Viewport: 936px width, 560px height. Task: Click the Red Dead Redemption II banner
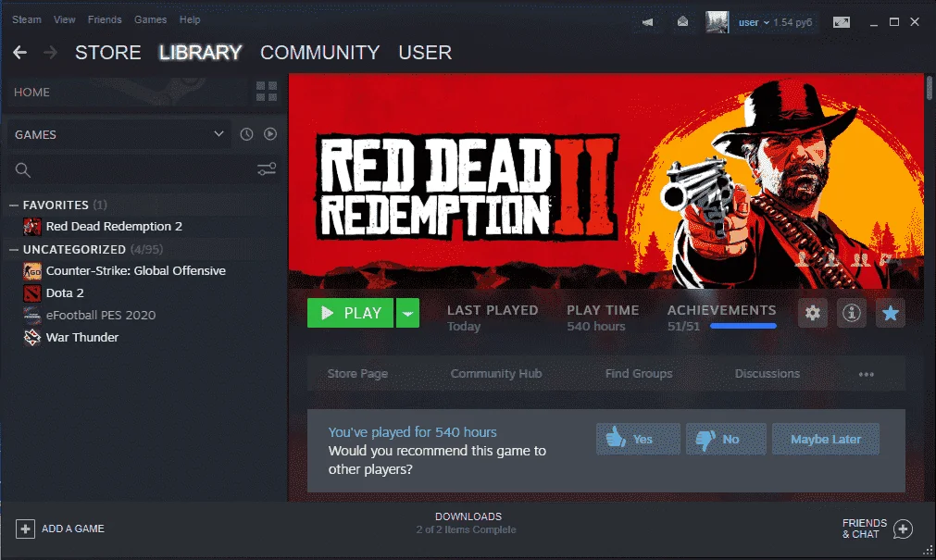pyautogui.click(x=605, y=180)
